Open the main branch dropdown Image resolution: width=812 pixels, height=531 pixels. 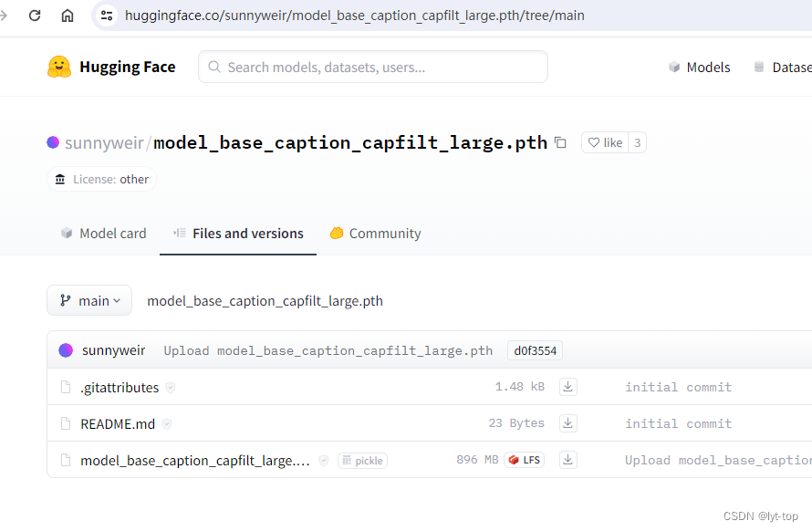click(x=89, y=300)
